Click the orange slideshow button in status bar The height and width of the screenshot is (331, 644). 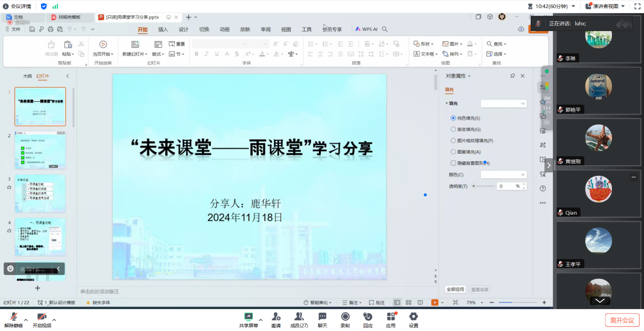click(x=435, y=303)
